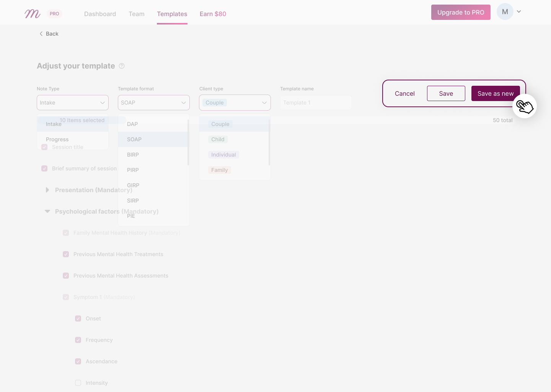
Task: Click the Mentalyc logo icon
Action: (33, 14)
